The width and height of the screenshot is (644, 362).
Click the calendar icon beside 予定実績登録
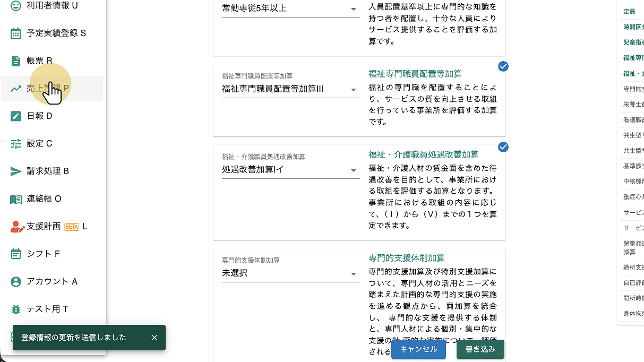pos(16,33)
